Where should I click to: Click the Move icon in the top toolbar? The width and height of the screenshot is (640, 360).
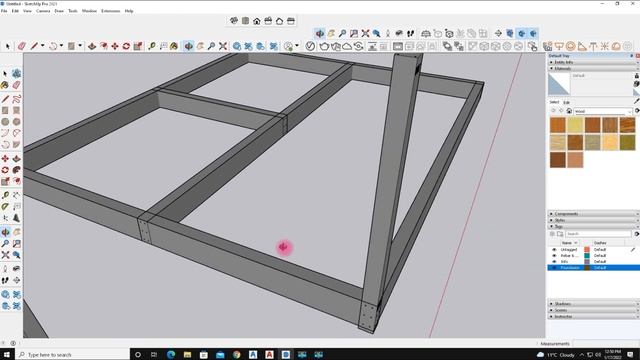(115, 46)
